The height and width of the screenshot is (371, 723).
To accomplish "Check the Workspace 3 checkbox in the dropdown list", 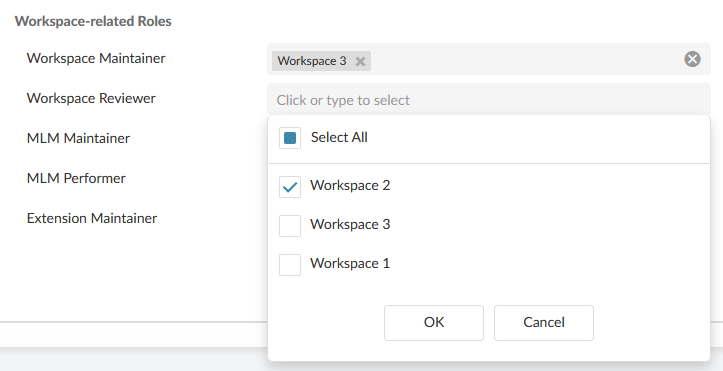I will pos(290,226).
